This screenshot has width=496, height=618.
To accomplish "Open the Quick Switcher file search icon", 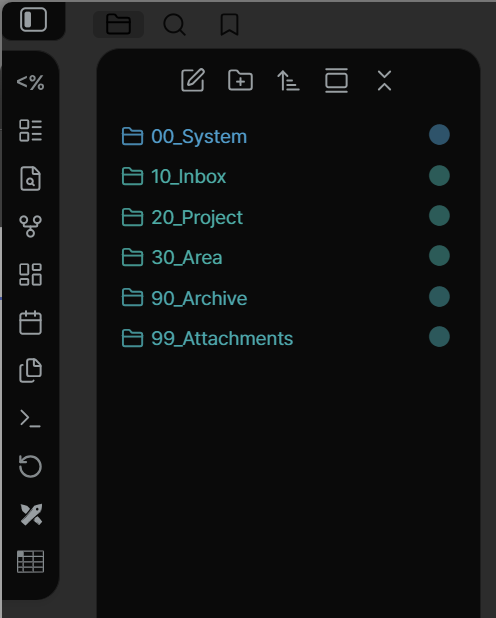I will coord(30,179).
